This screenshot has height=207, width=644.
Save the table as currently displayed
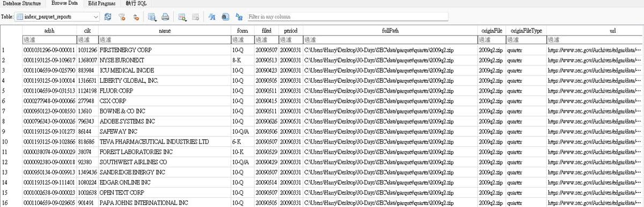coord(152,17)
